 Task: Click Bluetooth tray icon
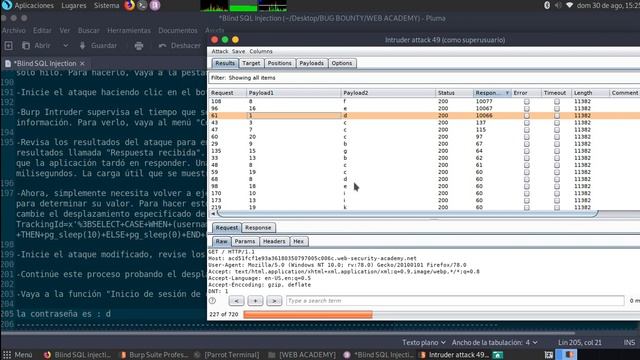tap(547, 5)
